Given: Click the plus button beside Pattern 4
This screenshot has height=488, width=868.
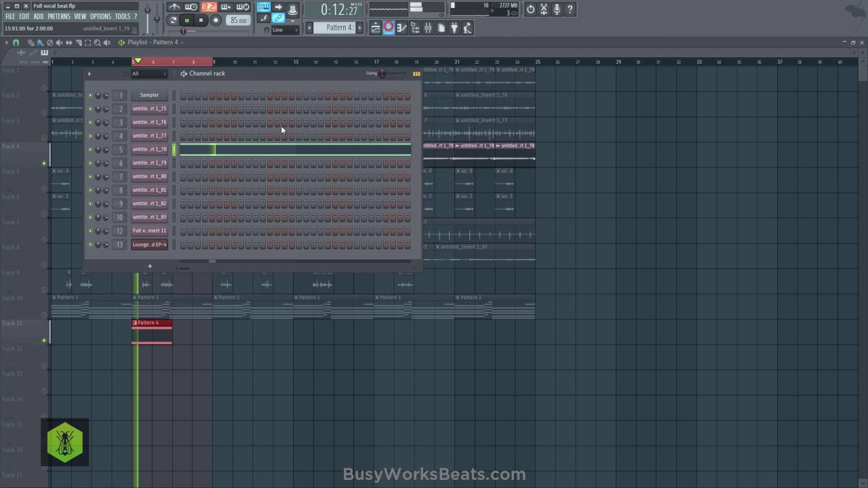Looking at the screenshot, I should 359,28.
